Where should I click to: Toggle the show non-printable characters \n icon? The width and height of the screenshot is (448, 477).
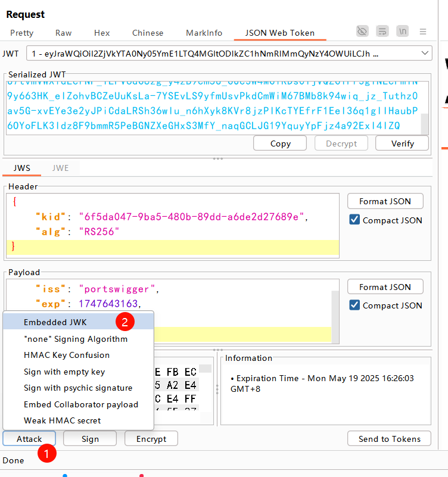coord(403,31)
